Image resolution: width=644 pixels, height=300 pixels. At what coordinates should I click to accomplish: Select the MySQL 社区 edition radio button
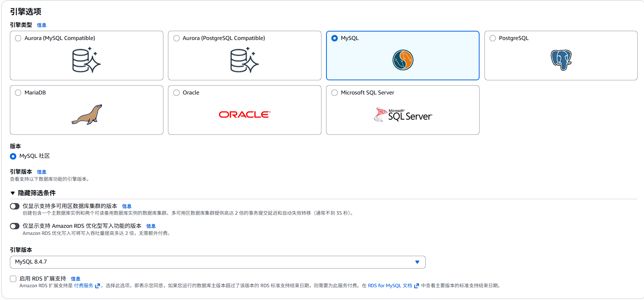(13, 156)
